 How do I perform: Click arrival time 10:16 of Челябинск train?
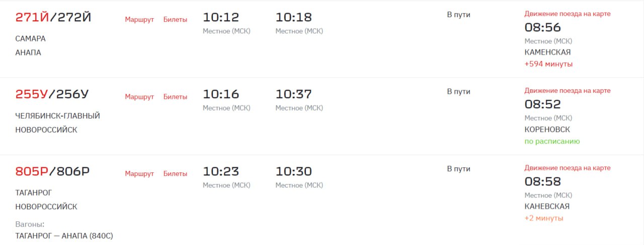click(x=221, y=94)
